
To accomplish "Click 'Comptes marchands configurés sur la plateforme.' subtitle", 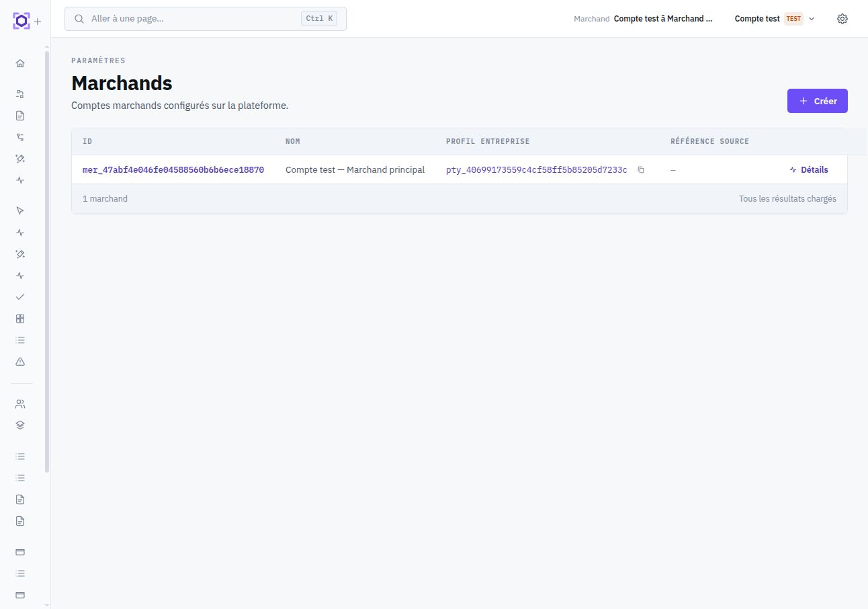I will pyautogui.click(x=179, y=106).
